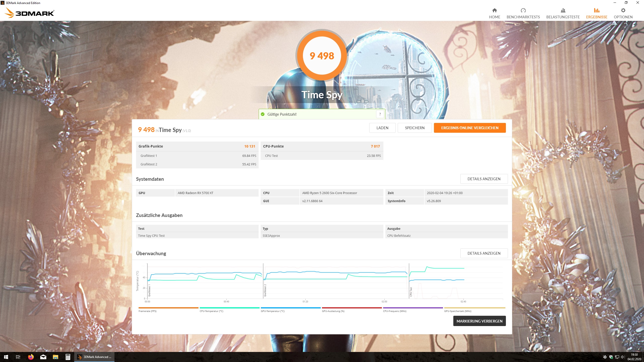Open the calculator taskbar icon
The image size is (644, 362).
click(68, 357)
